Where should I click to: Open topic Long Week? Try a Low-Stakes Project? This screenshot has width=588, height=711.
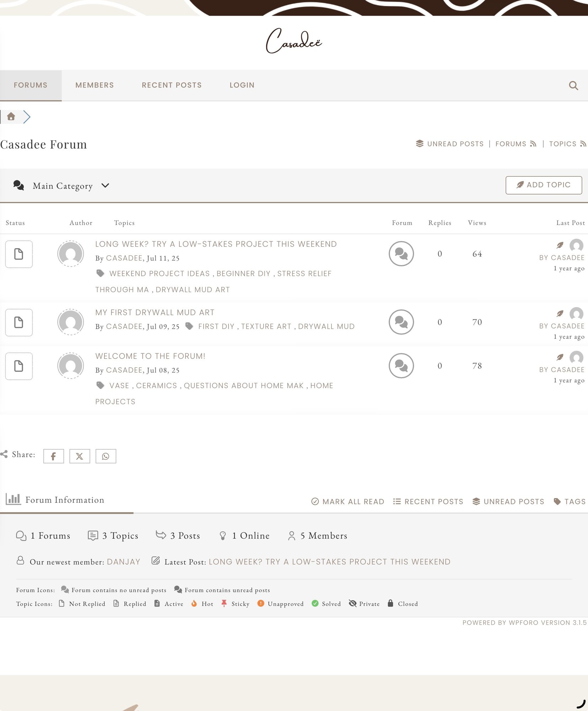coord(216,244)
